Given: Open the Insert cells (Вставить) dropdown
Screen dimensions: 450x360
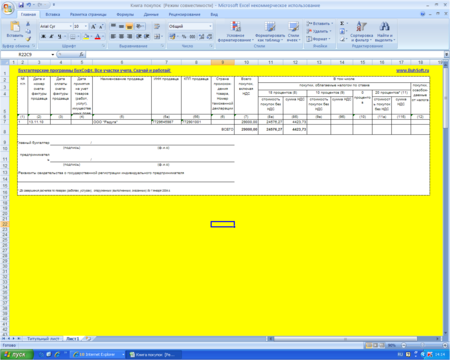Looking at the screenshot, I should pos(319,24).
